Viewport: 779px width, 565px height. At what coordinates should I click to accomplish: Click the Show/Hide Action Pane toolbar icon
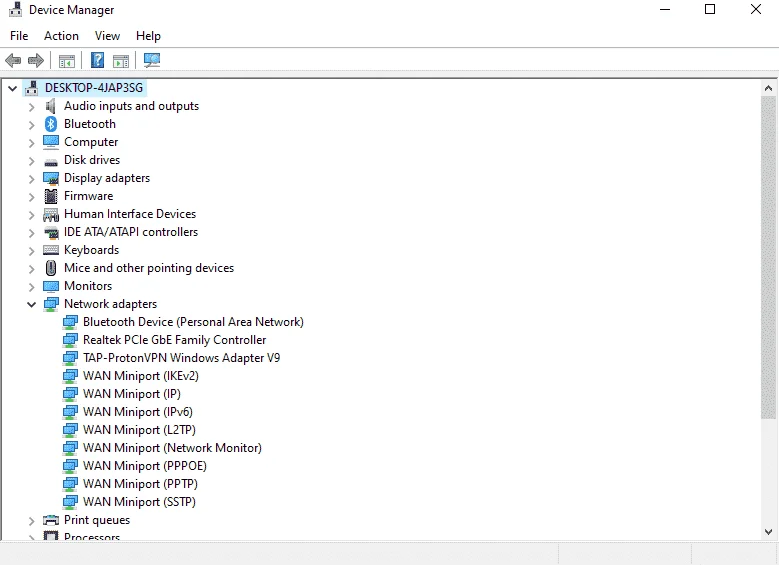(121, 61)
